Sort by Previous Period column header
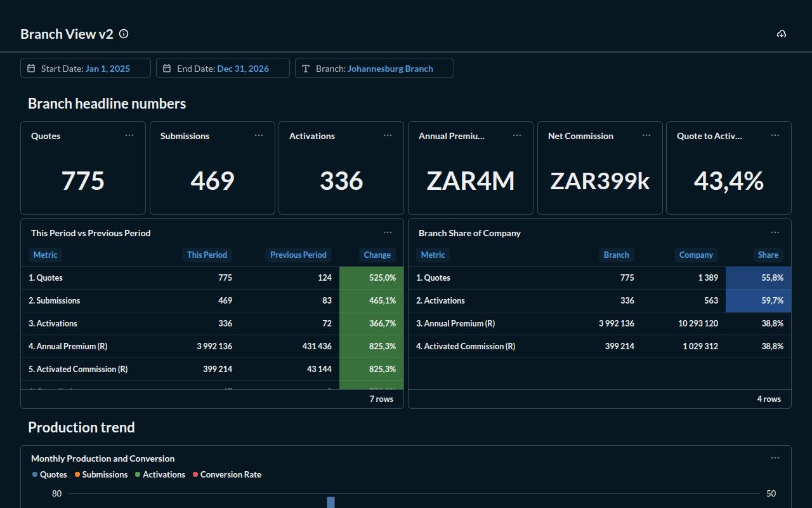 [298, 255]
